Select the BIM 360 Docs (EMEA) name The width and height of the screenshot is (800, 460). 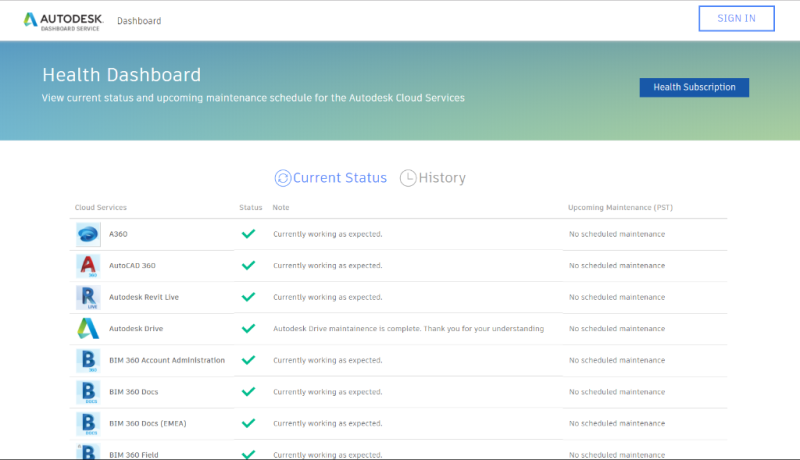tap(147, 424)
